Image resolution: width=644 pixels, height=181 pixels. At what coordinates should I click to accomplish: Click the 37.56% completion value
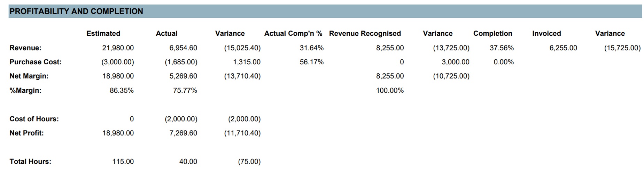[x=502, y=48]
